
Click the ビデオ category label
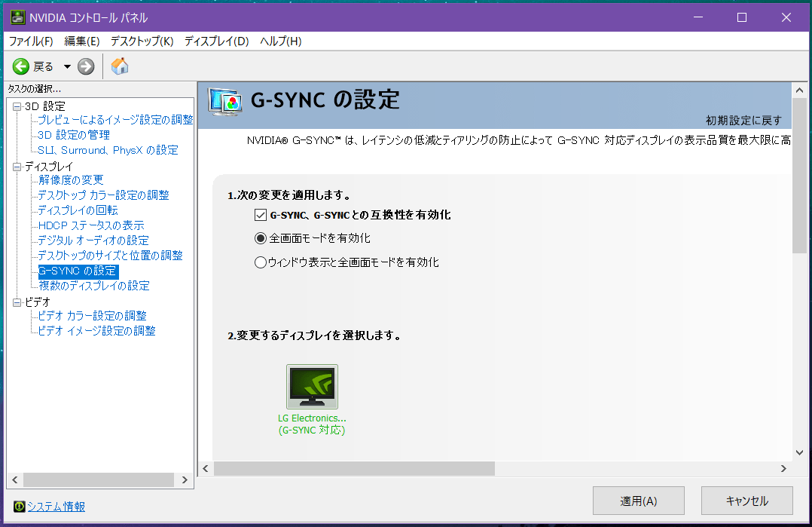click(x=38, y=302)
